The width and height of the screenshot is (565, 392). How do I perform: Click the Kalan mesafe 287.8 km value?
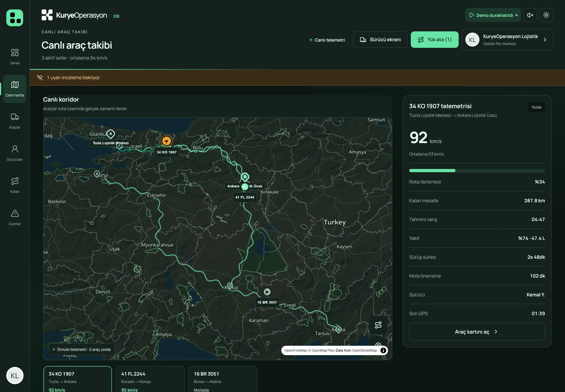click(x=535, y=201)
